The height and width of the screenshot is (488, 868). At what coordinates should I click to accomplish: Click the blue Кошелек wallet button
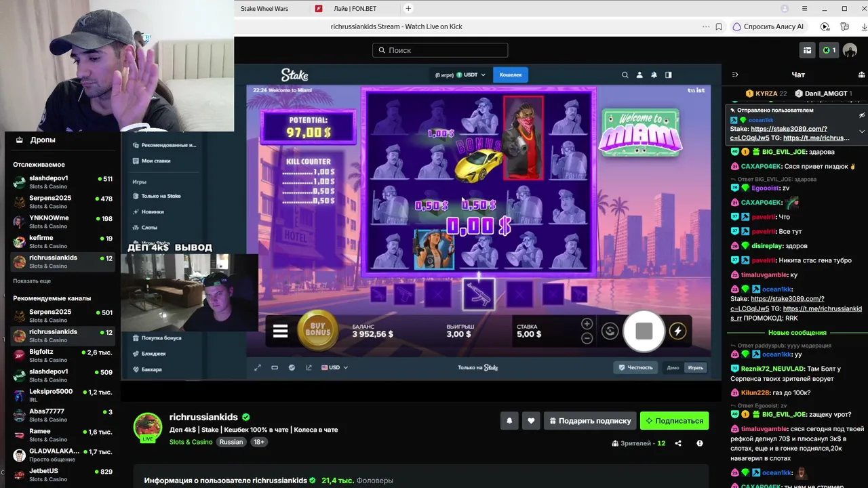pos(511,75)
